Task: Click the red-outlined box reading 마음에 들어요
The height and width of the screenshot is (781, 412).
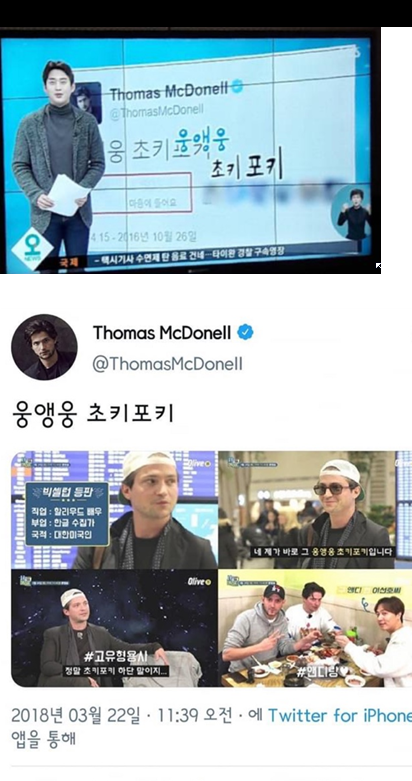Action: [141, 193]
